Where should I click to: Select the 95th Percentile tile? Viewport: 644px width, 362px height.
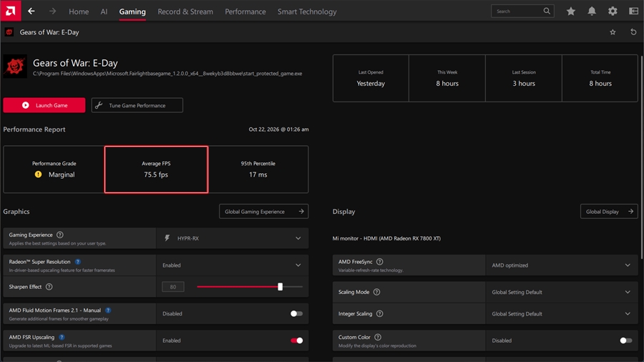(258, 169)
